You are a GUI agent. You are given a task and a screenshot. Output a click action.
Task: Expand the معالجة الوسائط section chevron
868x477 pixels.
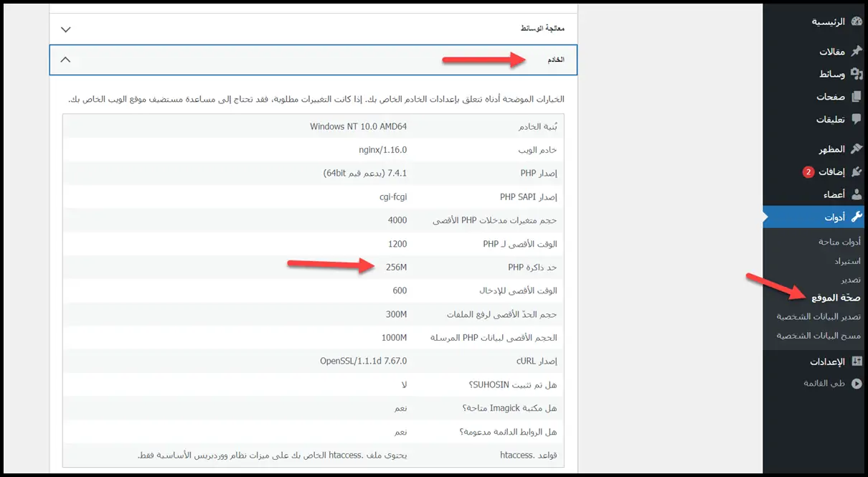click(66, 29)
